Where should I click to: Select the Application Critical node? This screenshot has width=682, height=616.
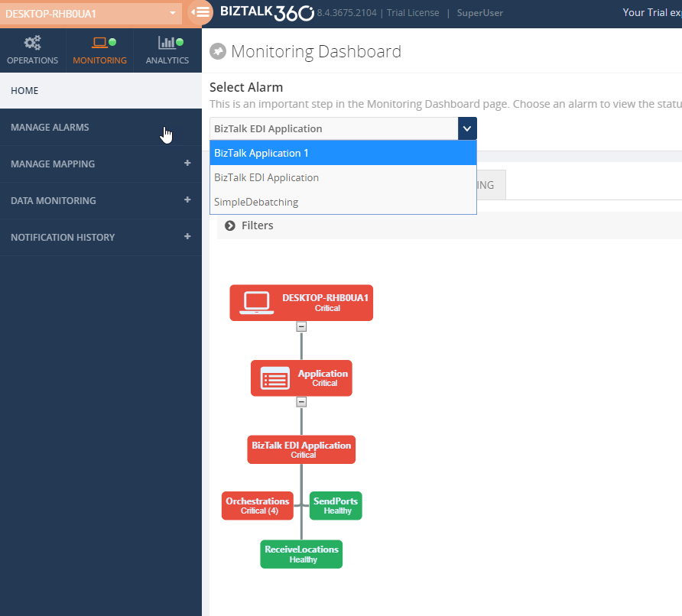click(301, 378)
